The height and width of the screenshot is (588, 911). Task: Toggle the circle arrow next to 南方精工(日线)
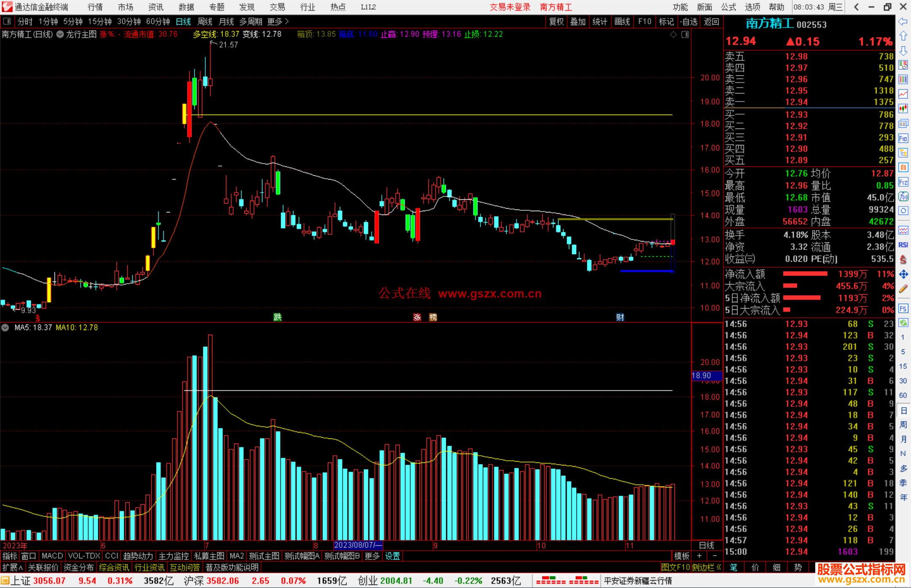(x=60, y=35)
